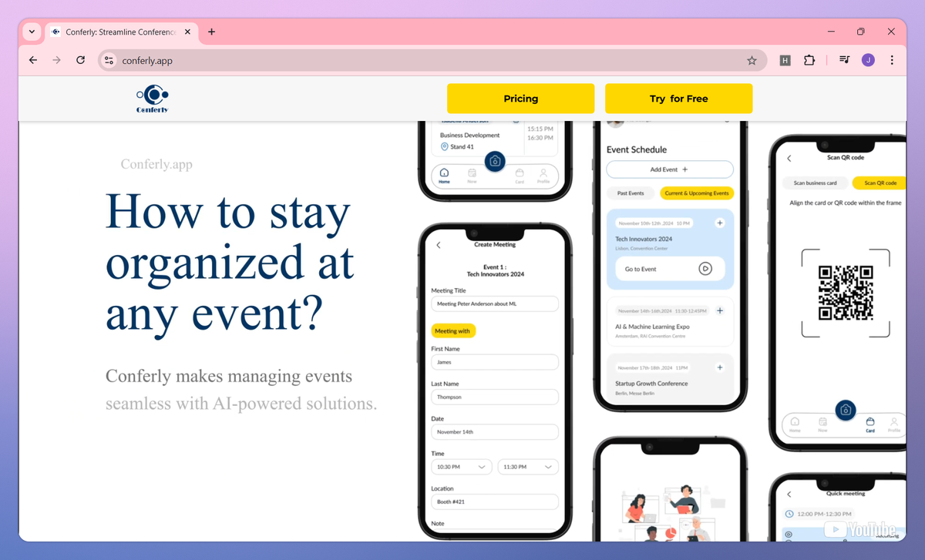This screenshot has width=925, height=560.
Task: Select Current & Upcoming Events tab
Action: (x=697, y=193)
